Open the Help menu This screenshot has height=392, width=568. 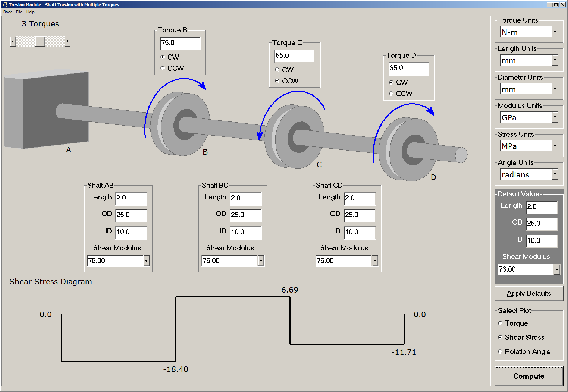30,12
